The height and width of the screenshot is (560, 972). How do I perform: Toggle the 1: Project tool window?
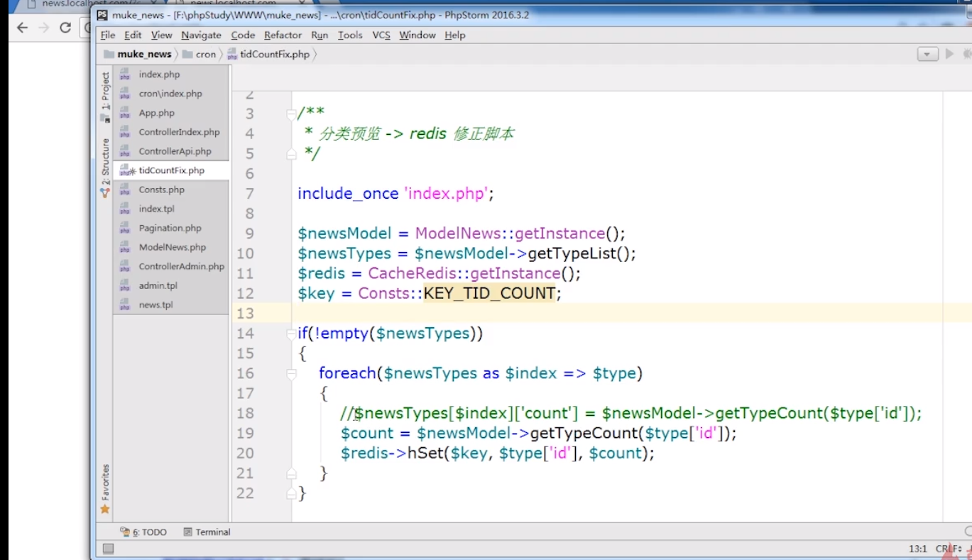(105, 96)
